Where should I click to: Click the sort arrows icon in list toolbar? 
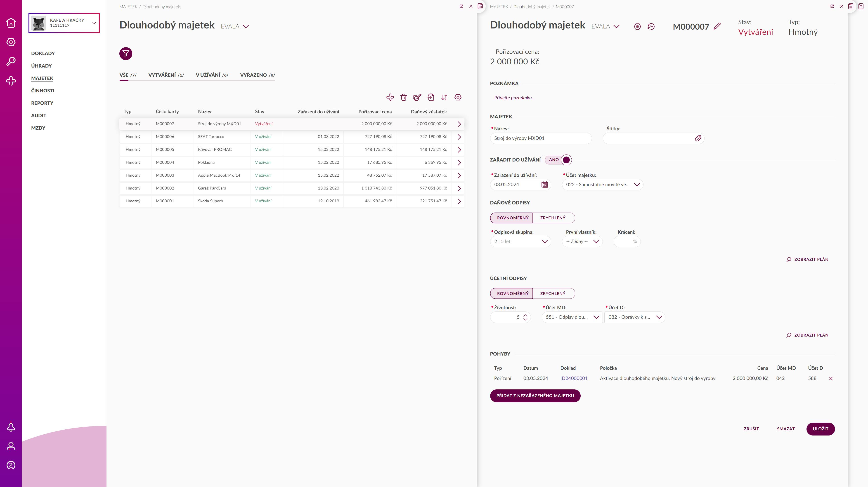444,97
